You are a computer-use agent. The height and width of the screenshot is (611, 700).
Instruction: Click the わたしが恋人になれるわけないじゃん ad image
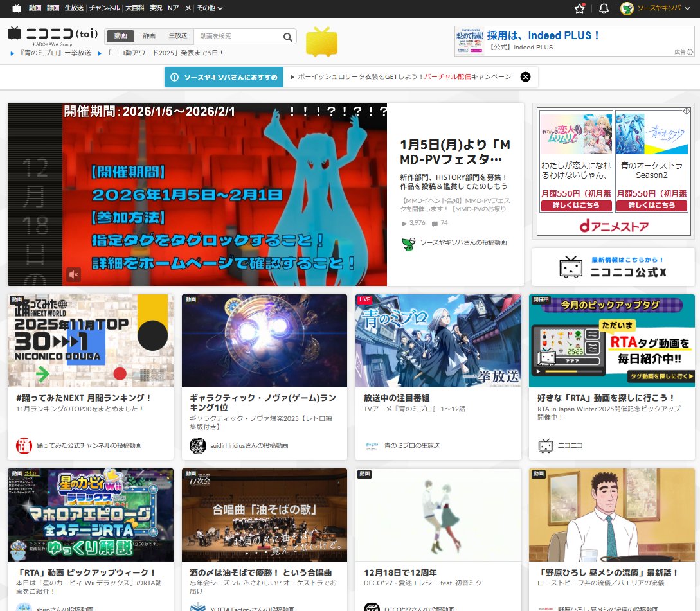pos(575,134)
